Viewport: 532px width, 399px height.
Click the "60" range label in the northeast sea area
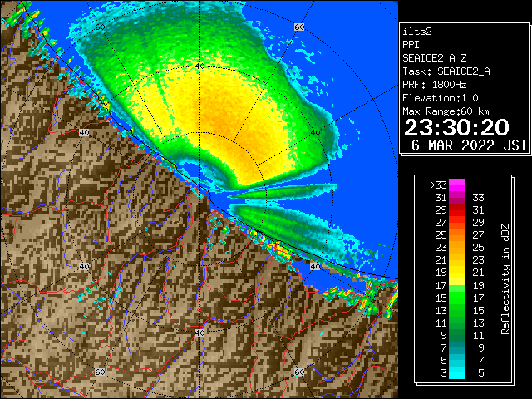299,27
